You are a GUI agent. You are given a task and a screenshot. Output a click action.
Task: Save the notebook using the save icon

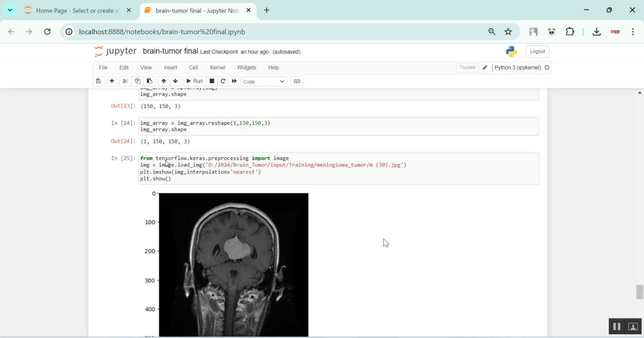[98, 81]
